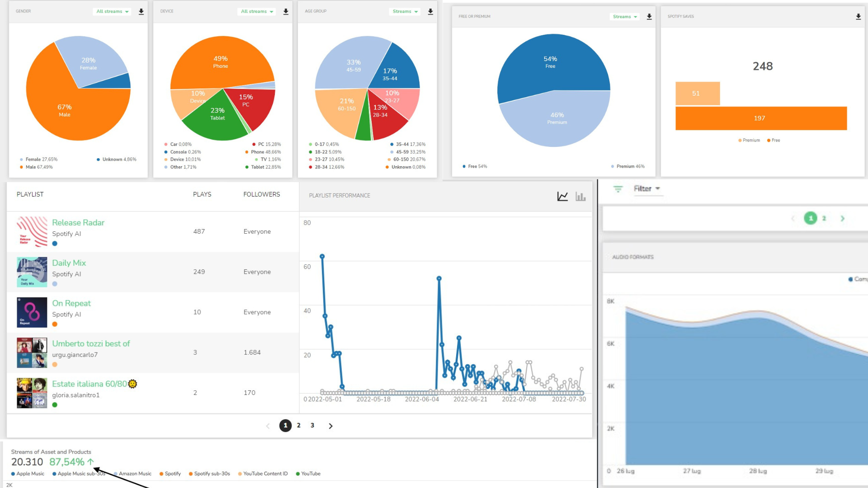Open Device All streams dropdown
This screenshot has width=868, height=488.
pyautogui.click(x=257, y=12)
